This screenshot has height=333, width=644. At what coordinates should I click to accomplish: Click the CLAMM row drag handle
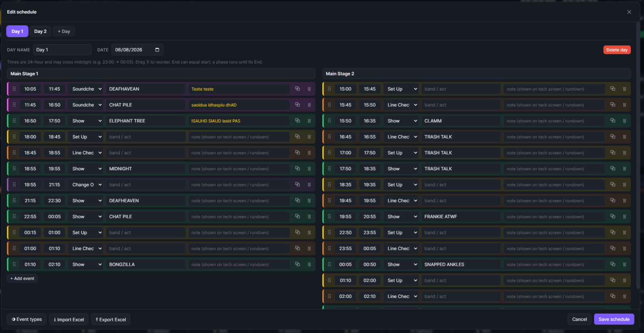click(329, 121)
